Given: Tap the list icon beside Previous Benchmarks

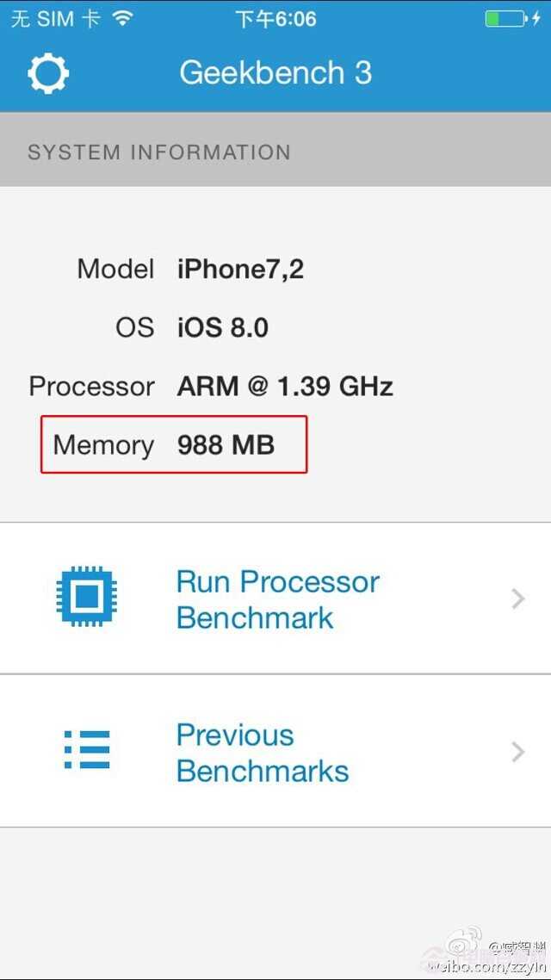Looking at the screenshot, I should point(87,750).
